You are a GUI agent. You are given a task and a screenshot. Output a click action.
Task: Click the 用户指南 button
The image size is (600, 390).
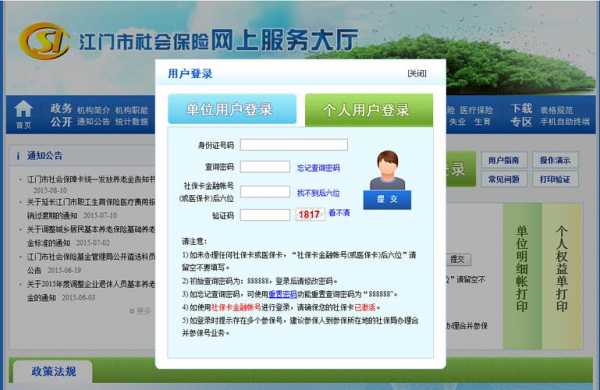pos(503,160)
